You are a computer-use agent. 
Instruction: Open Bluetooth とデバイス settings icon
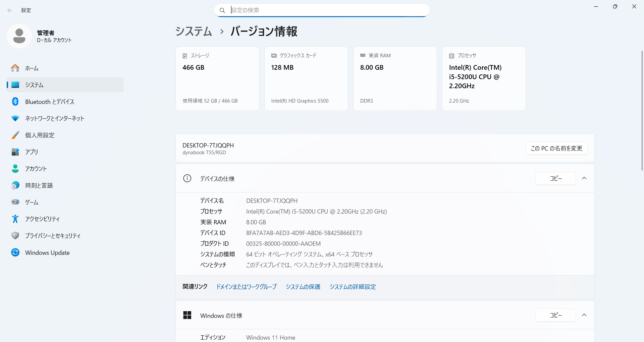pyautogui.click(x=15, y=102)
